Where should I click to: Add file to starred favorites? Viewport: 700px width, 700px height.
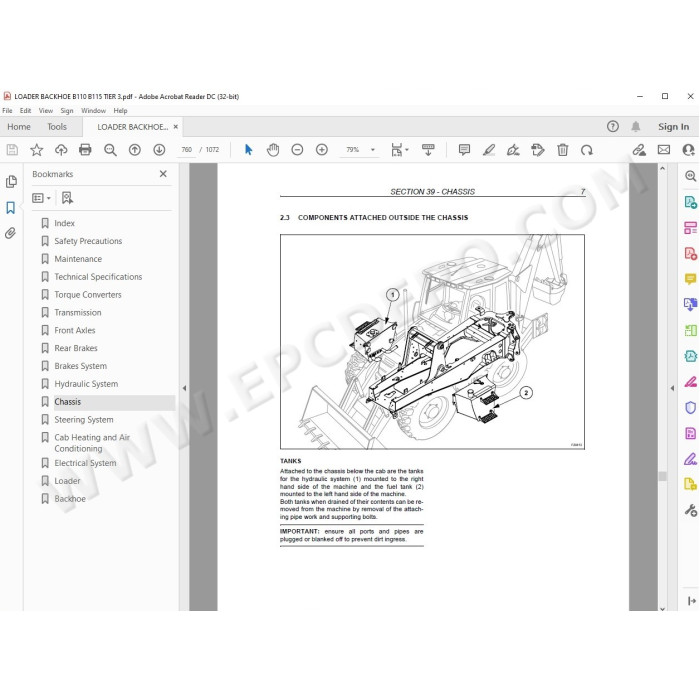point(37,150)
